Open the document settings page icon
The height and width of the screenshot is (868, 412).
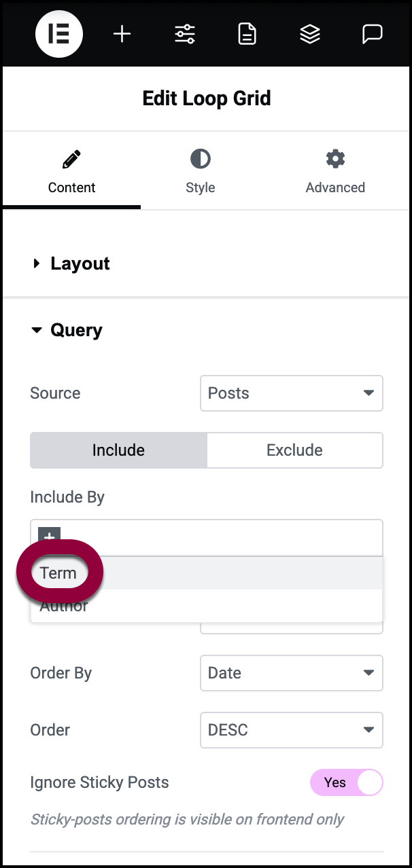[247, 34]
